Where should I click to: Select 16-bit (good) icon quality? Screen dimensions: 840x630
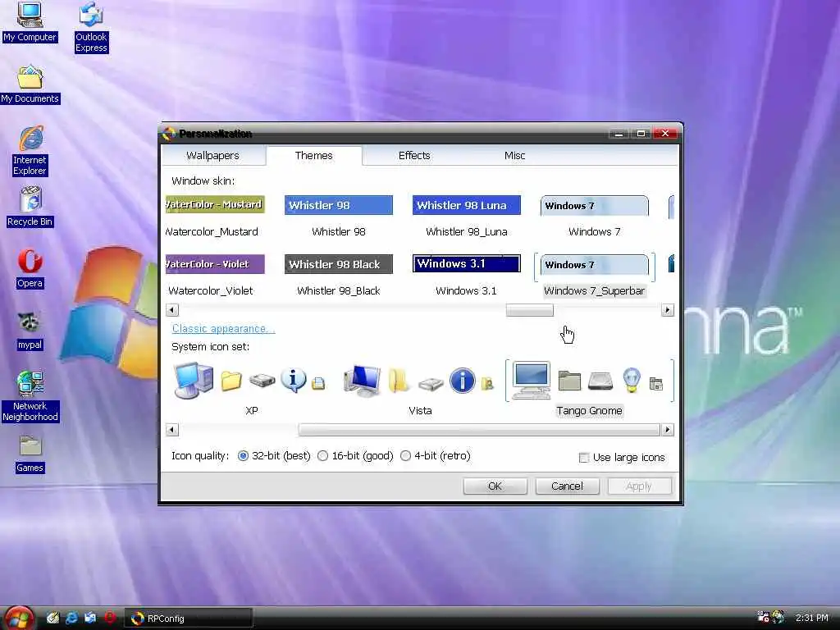(x=355, y=456)
